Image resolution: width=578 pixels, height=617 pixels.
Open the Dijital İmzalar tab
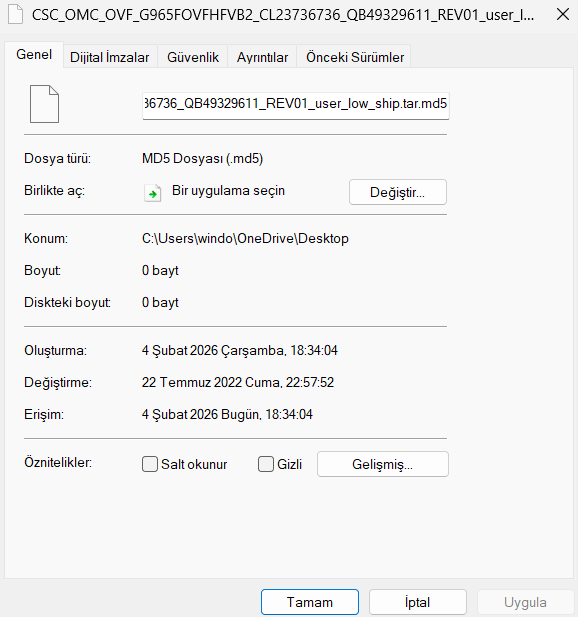(x=110, y=57)
